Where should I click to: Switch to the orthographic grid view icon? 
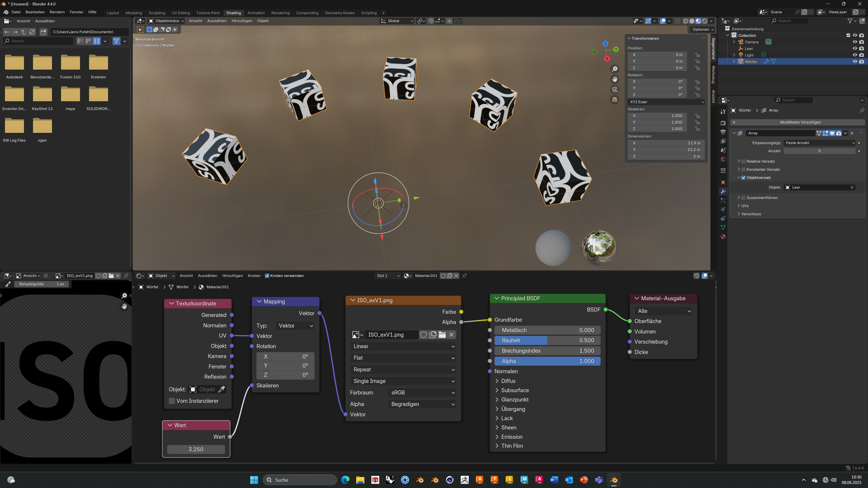(x=615, y=100)
